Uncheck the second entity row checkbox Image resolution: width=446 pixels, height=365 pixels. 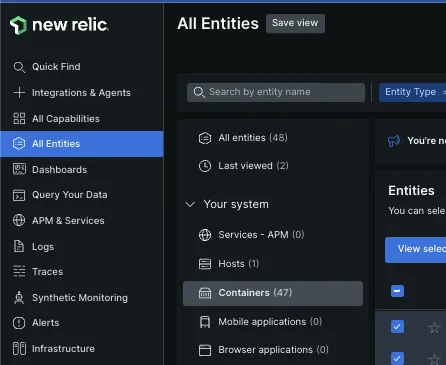(x=397, y=358)
